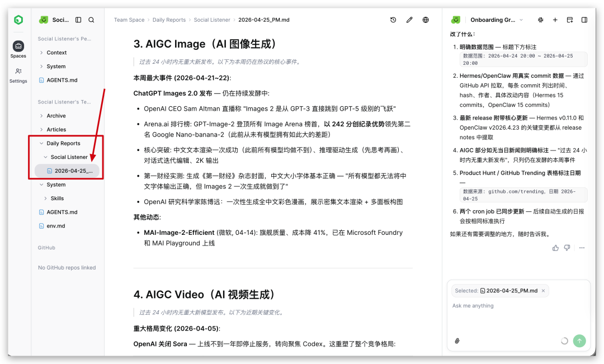Focus the Ask me anything input
The height and width of the screenshot is (364, 604).
pyautogui.click(x=518, y=306)
